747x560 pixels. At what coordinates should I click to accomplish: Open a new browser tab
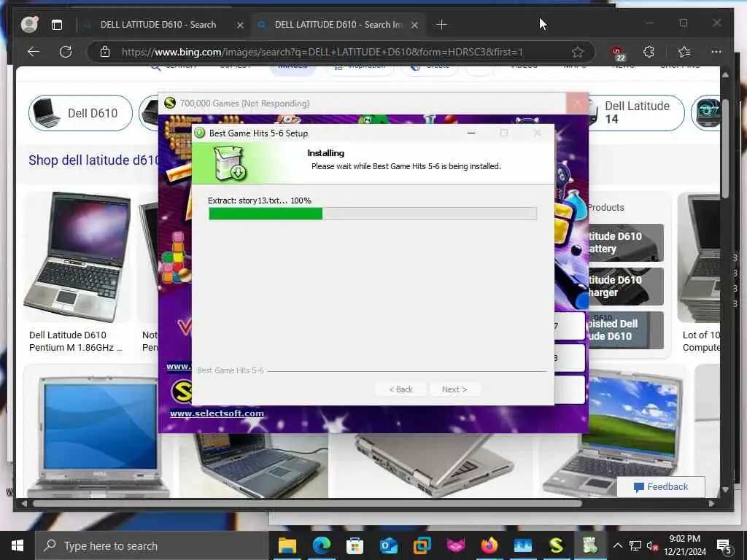[x=441, y=24]
